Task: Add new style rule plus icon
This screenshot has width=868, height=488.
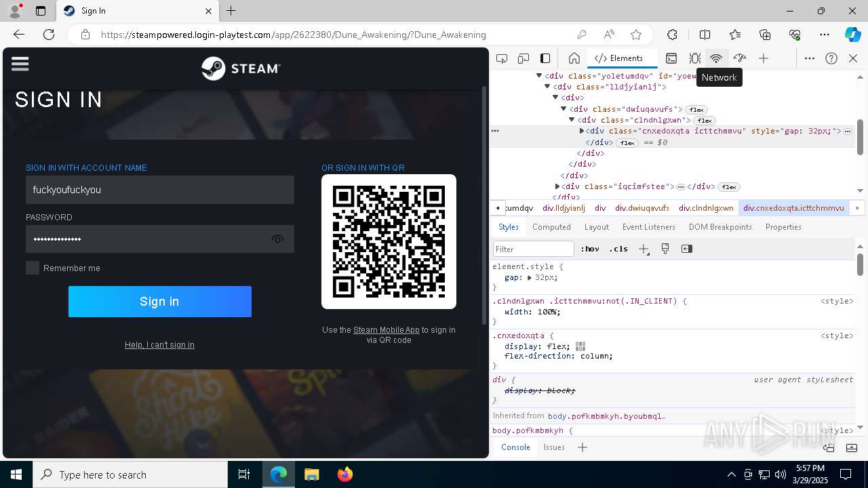Action: tap(644, 249)
